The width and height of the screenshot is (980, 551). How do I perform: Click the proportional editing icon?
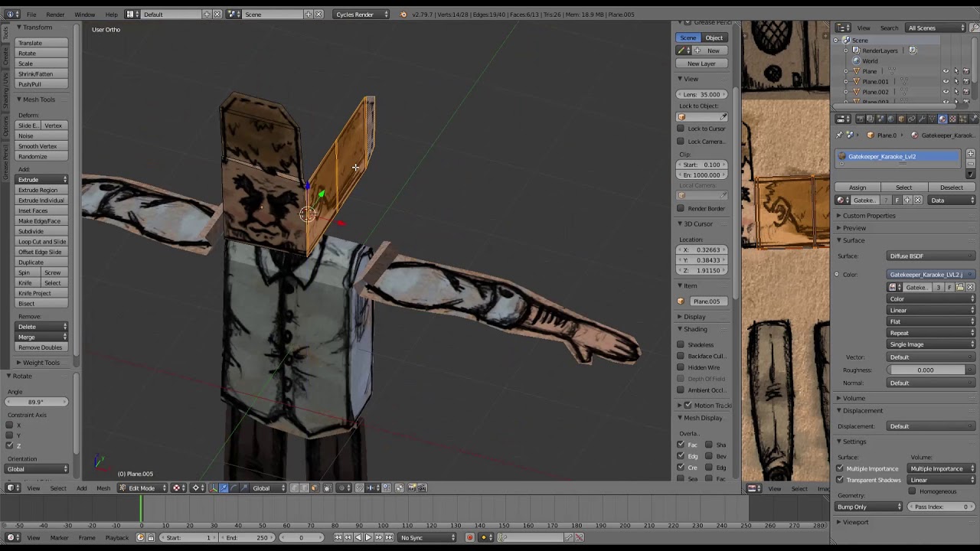(345, 488)
